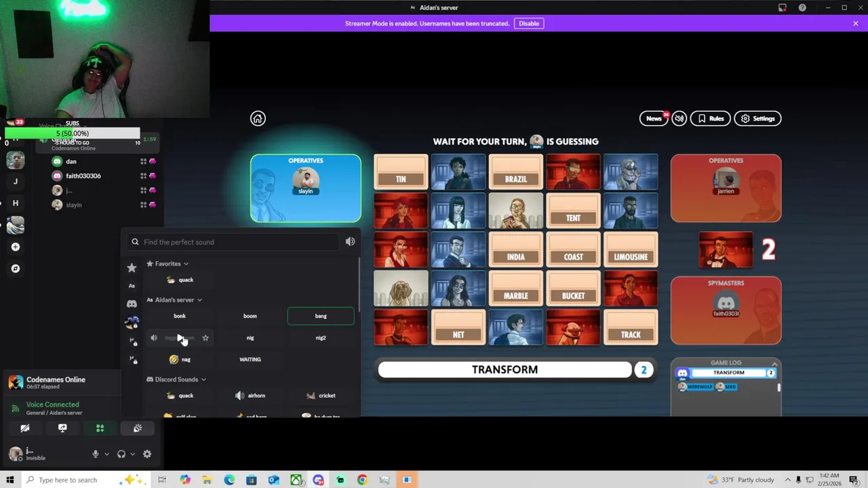The width and height of the screenshot is (868, 488).
Task: Dismiss the Streamer Mode banner
Action: point(855,24)
